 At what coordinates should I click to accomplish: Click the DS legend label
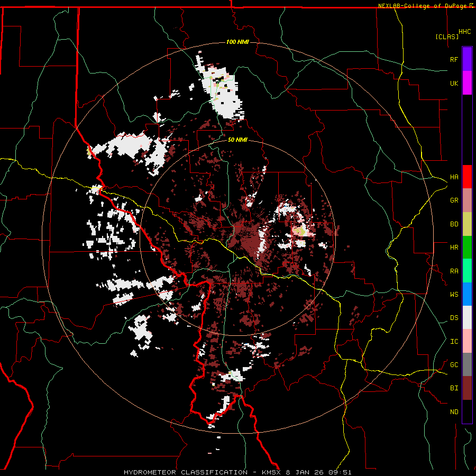(454, 318)
